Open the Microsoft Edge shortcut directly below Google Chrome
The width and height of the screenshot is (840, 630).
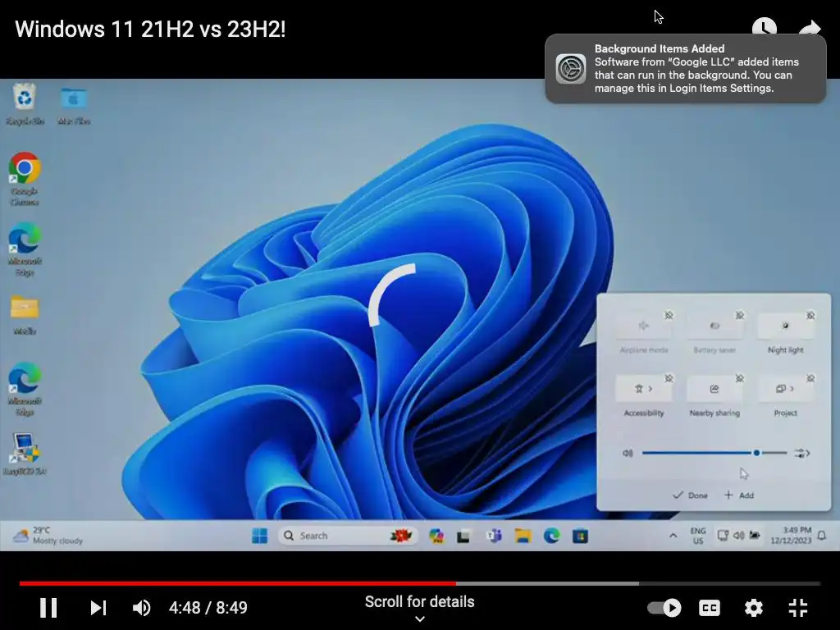point(25,249)
